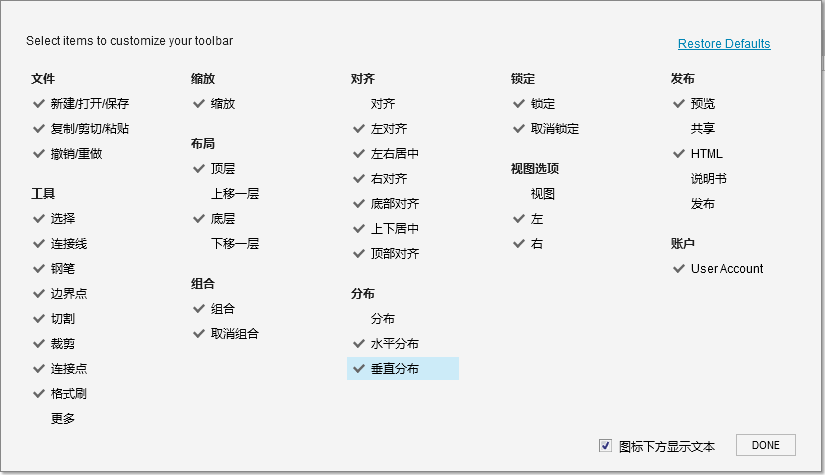
Task: Click the Restore Defaults link
Action: pyautogui.click(x=724, y=44)
